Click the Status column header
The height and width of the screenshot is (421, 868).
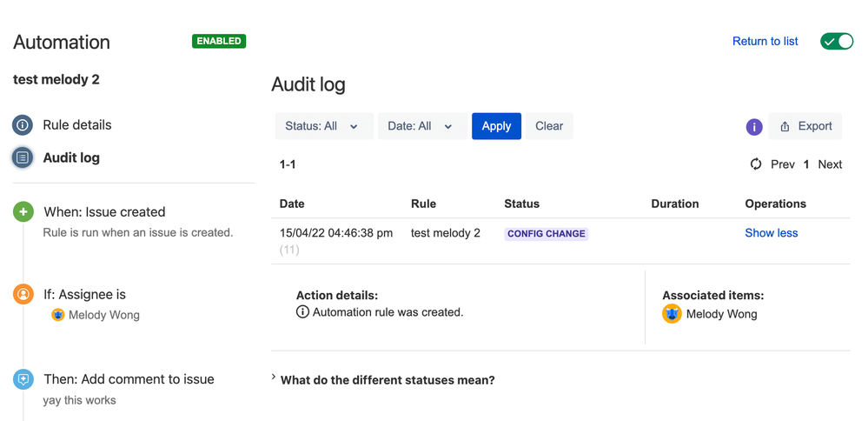point(521,204)
